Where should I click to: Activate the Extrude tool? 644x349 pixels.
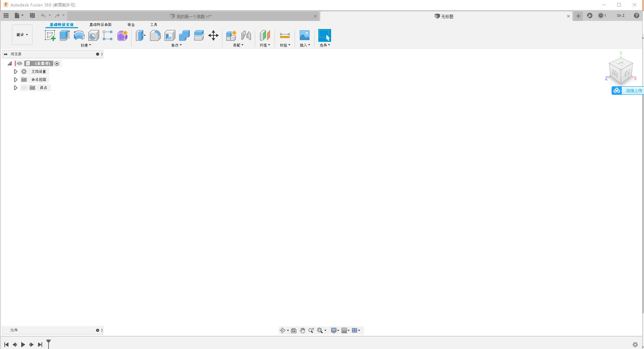64,35
